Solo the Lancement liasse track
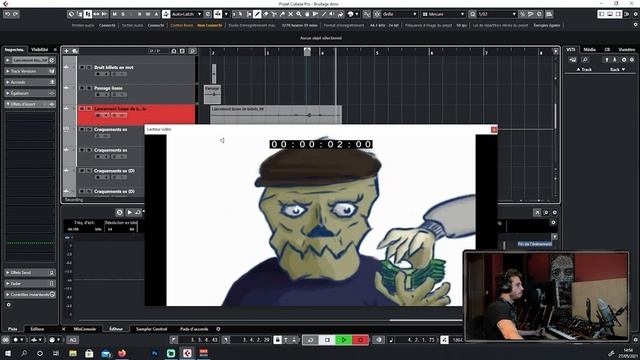 [x=89, y=109]
